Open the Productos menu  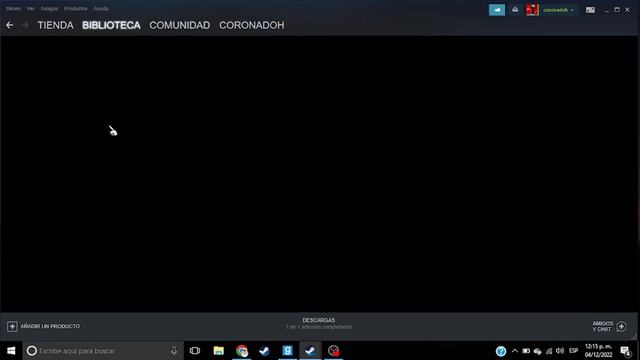click(76, 9)
